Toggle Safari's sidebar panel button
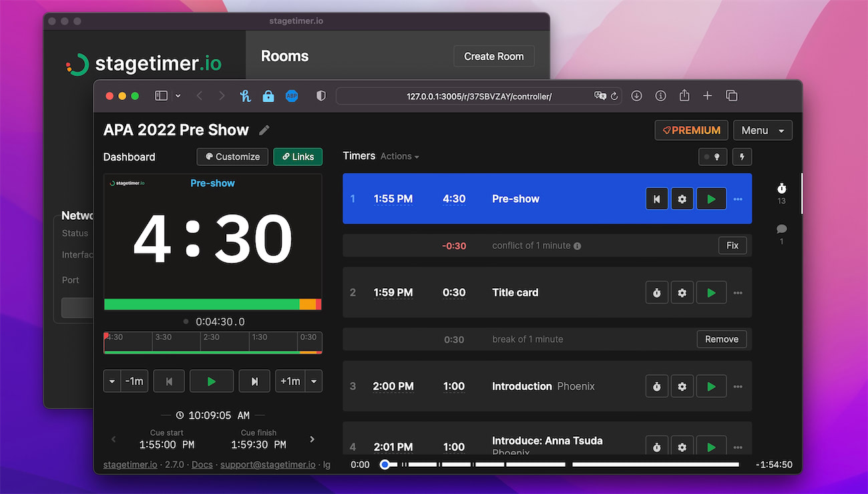 coord(161,96)
